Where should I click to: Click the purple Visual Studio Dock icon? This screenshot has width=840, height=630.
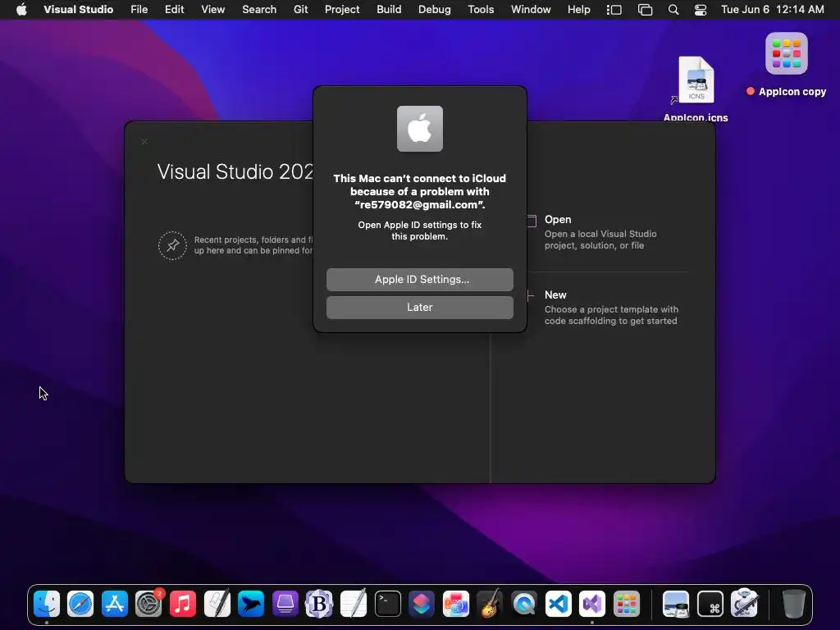(592, 604)
